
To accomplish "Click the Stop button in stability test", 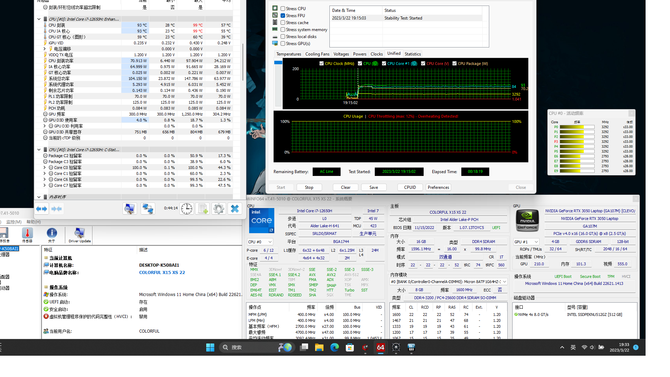I will [x=309, y=187].
